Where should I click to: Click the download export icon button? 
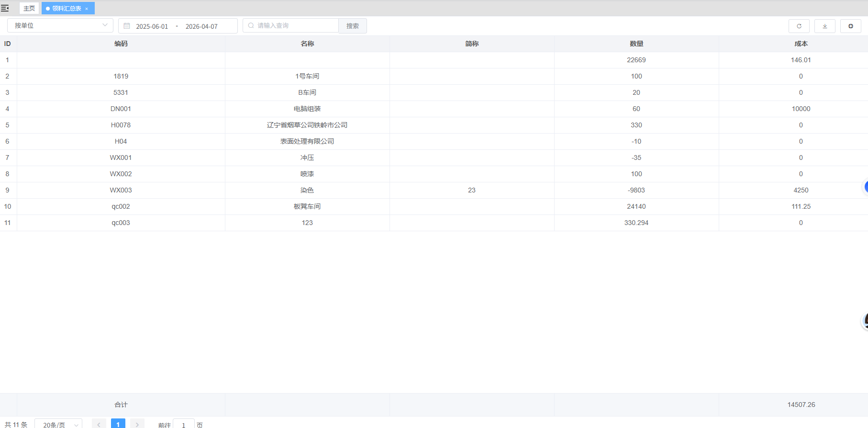(x=824, y=26)
